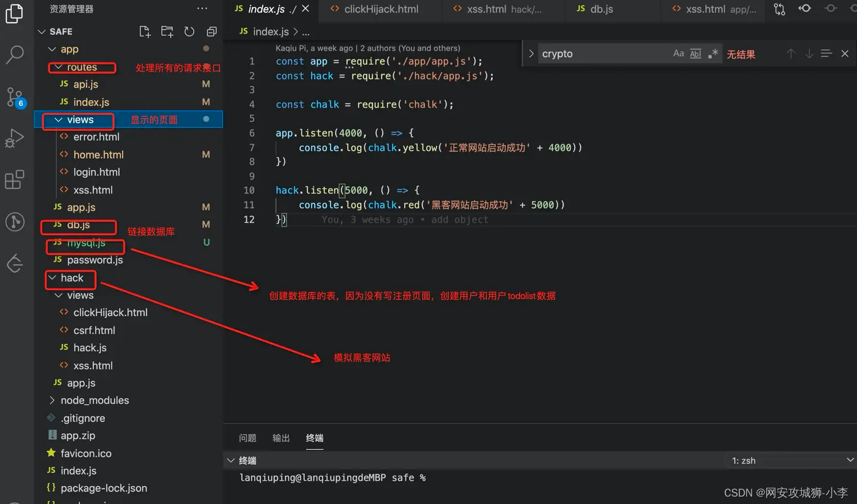Viewport: 857px width, 504px height.
Task: Collapse the SAFE root section
Action: click(x=41, y=31)
